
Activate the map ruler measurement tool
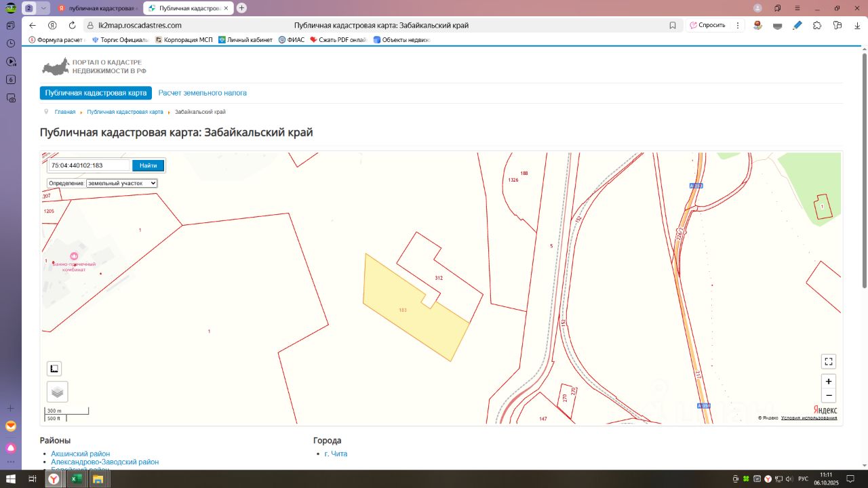click(54, 369)
